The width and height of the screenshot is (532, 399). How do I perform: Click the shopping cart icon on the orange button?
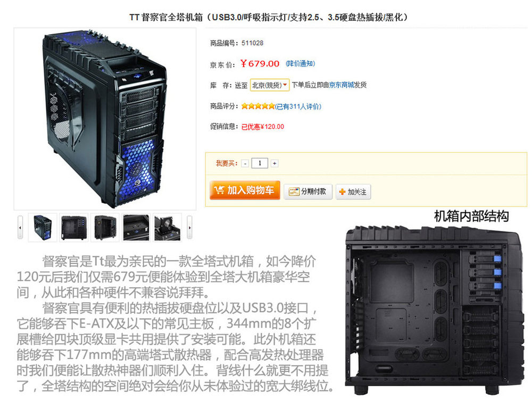coord(219,190)
